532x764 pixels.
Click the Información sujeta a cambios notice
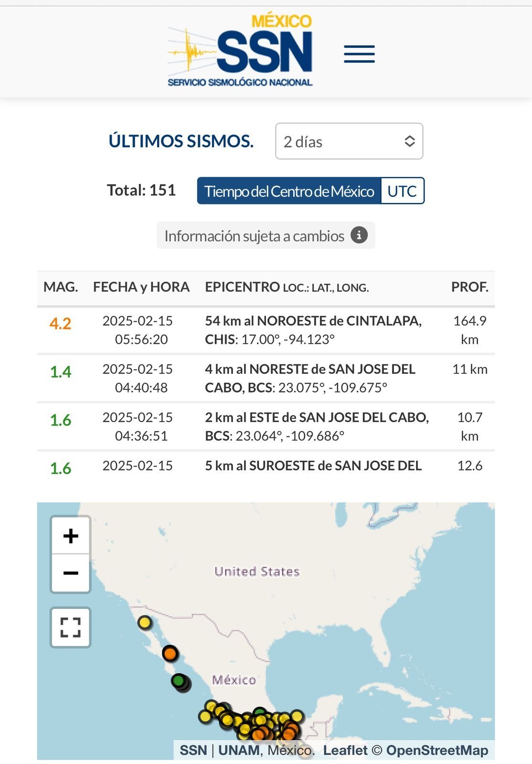pyautogui.click(x=254, y=236)
